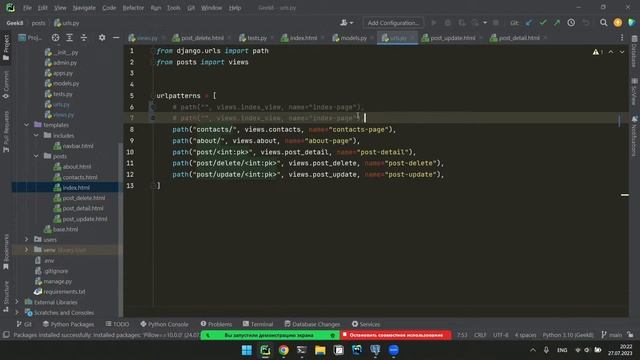Image resolution: width=640 pixels, height=360 pixels.
Task: Select admin.py in project tree
Action: tap(61, 63)
